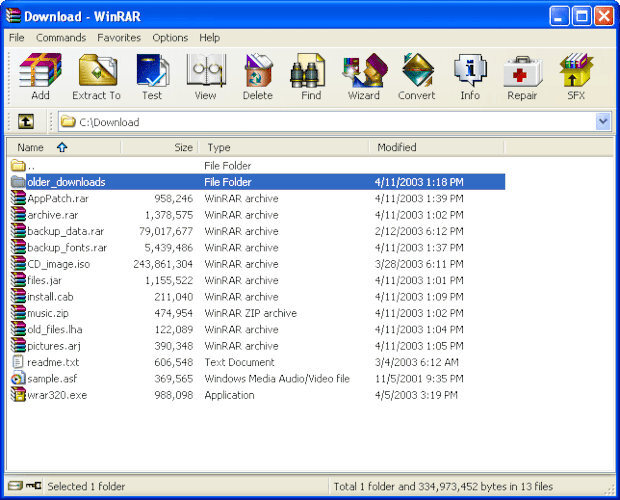Click the total bytes status text
Screen dimensions: 620x500
(443, 486)
